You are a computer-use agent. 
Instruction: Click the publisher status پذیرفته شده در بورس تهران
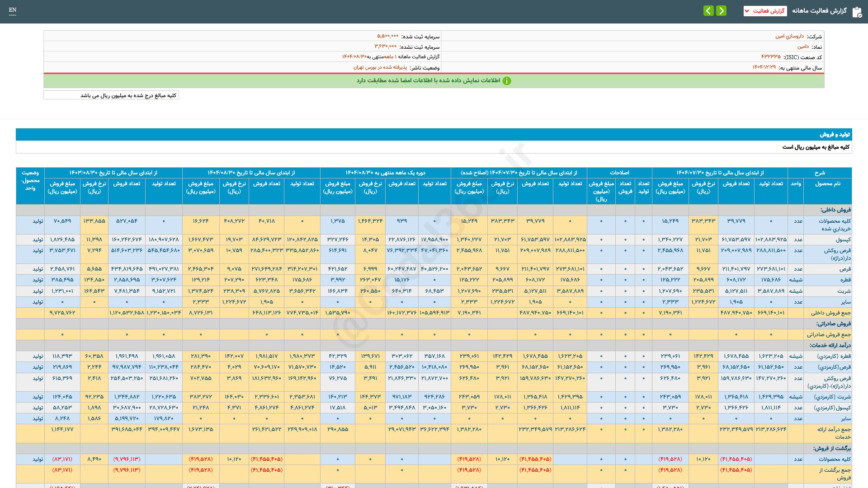point(380,67)
